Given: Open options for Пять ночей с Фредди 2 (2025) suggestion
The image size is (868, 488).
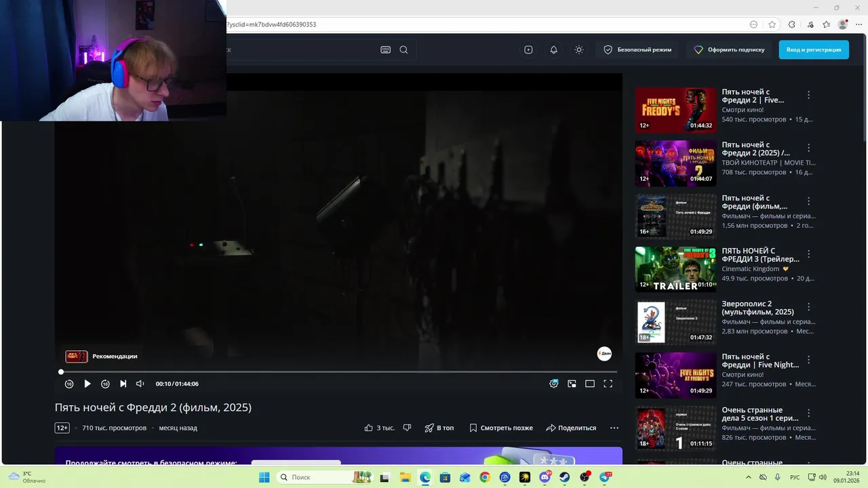Looking at the screenshot, I should [x=808, y=148].
